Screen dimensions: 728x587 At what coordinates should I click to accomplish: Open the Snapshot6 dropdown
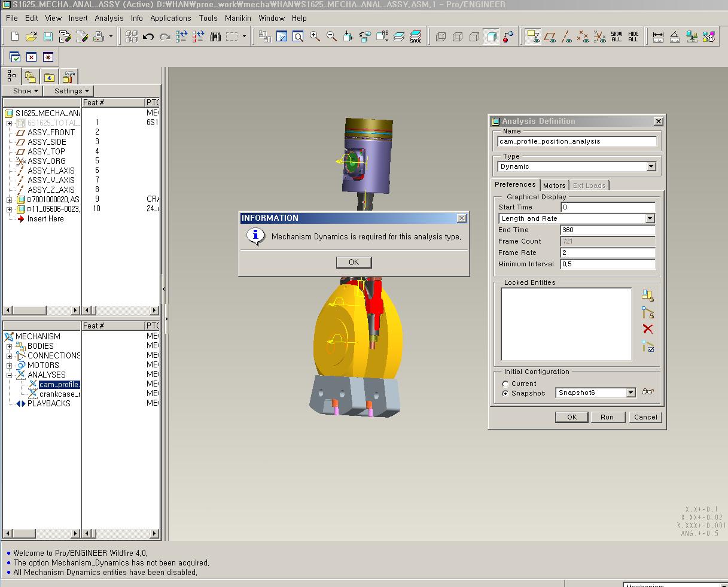point(630,393)
